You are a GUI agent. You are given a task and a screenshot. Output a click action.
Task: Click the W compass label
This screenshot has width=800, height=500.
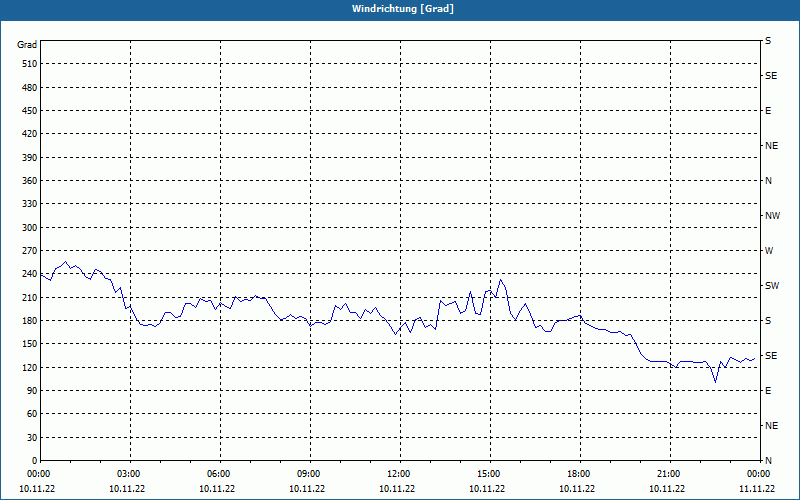769,251
